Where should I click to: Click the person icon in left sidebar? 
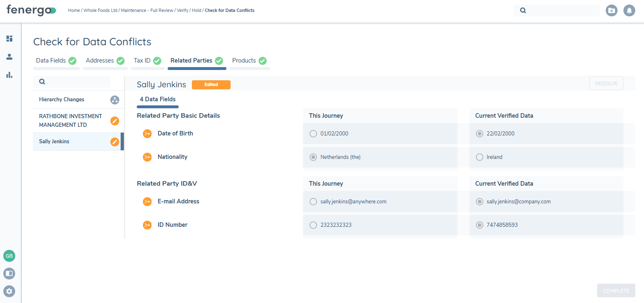coord(9,57)
